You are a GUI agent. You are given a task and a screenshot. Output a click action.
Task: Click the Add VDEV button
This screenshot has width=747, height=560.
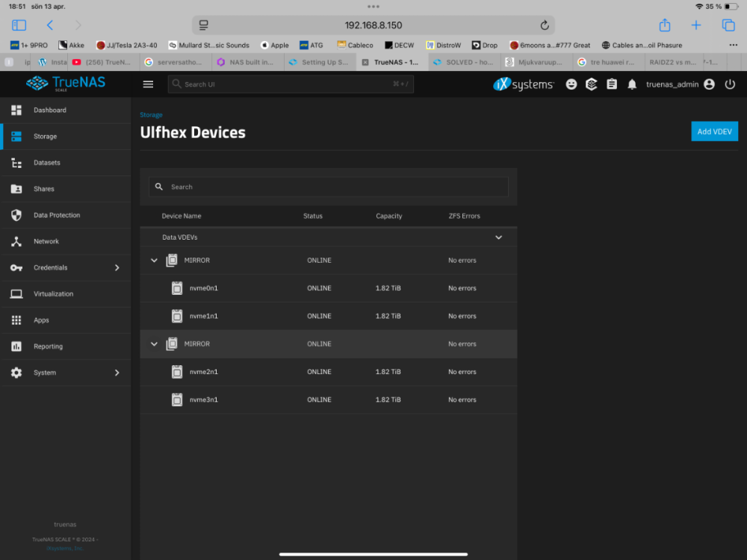click(714, 131)
